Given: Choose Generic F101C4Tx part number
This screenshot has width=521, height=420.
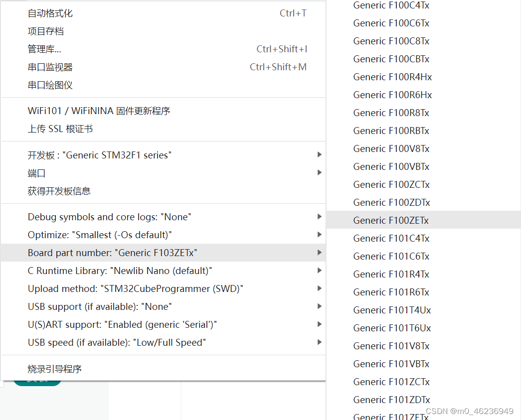Looking at the screenshot, I should [x=424, y=238].
